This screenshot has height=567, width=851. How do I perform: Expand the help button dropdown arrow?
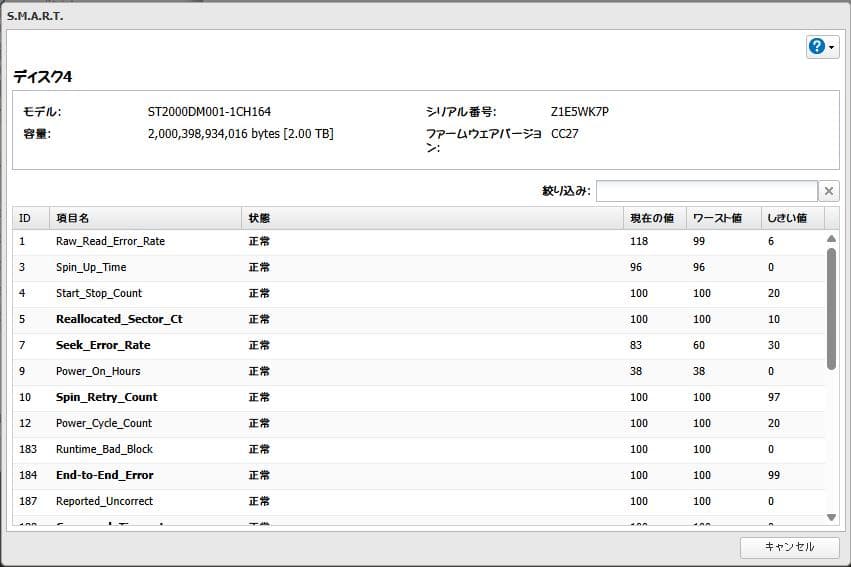tap(832, 48)
